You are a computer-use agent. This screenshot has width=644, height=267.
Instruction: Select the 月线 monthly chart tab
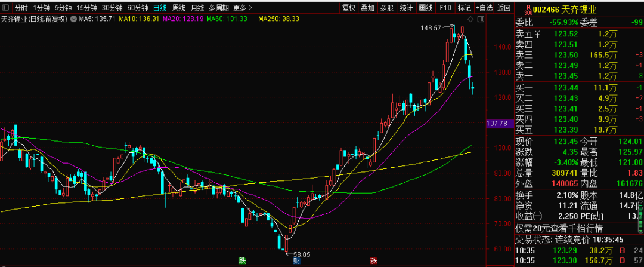pos(197,8)
